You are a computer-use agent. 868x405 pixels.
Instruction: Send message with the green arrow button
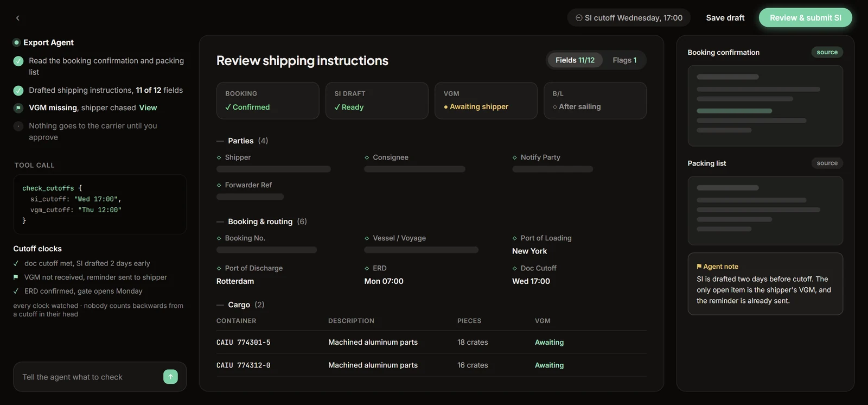point(170,377)
